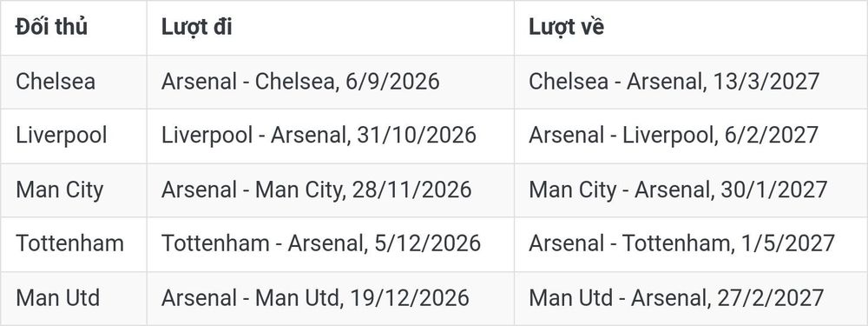The height and width of the screenshot is (326, 868).
Task: Click the Liverpool - Arsenal 31/10/2026 fixture
Action: click(x=319, y=136)
